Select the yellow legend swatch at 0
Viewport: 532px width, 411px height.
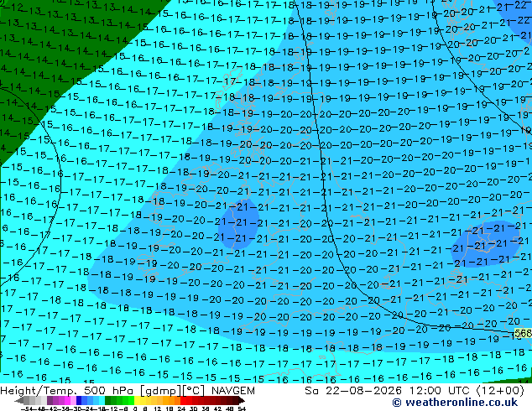point(137,400)
